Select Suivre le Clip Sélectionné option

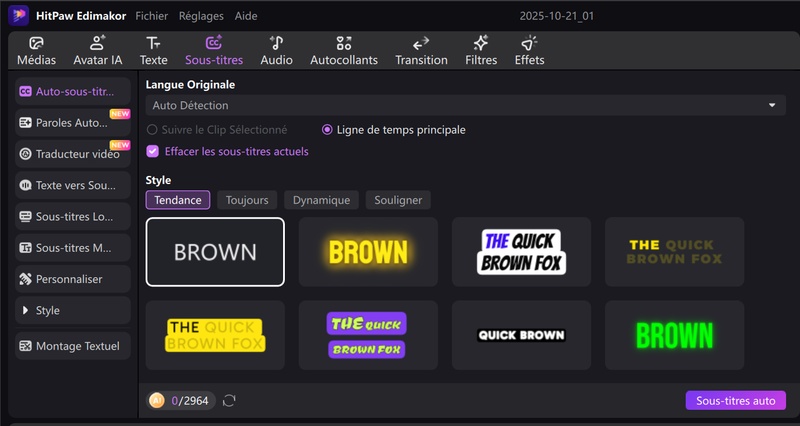tap(153, 130)
